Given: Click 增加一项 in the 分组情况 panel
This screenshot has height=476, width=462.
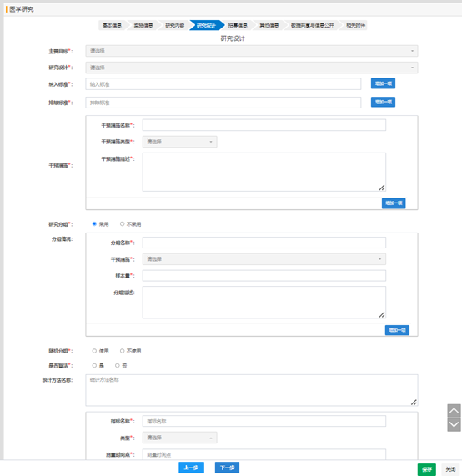Looking at the screenshot, I should (397, 330).
